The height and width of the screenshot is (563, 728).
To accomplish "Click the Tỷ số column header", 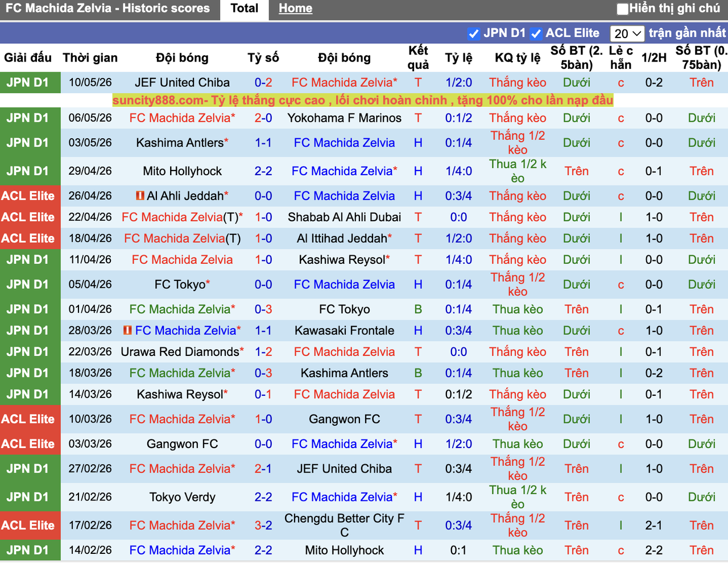I will 263,58.
